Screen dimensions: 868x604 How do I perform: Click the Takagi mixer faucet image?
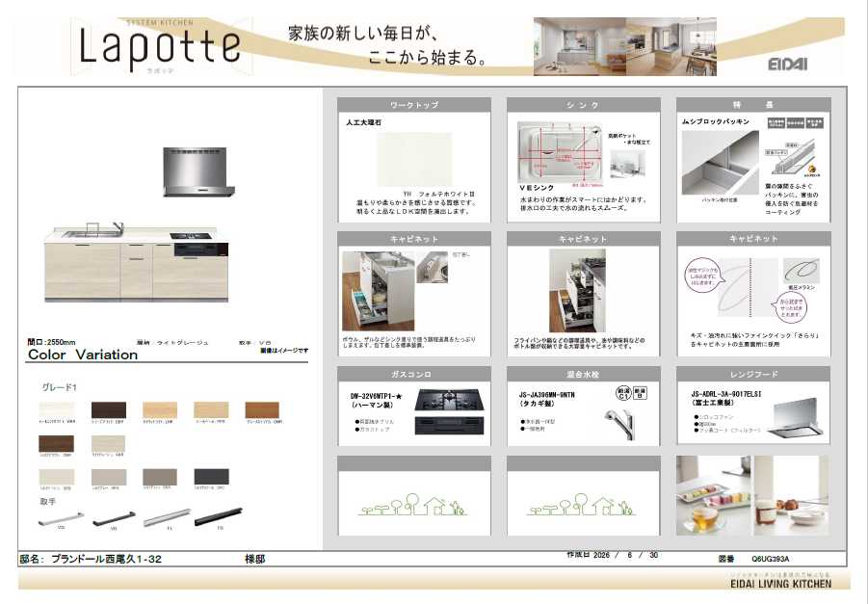pos(618,422)
